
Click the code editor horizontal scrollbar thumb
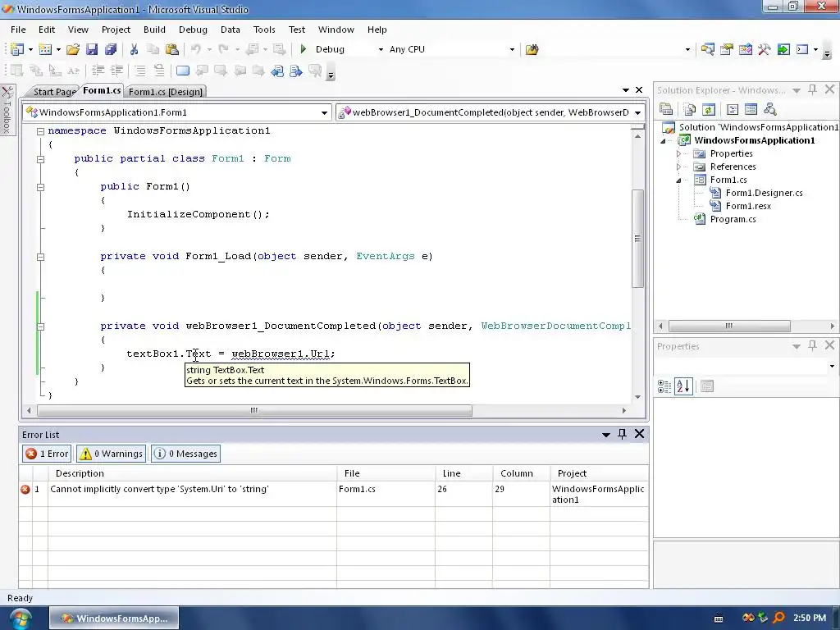point(254,410)
